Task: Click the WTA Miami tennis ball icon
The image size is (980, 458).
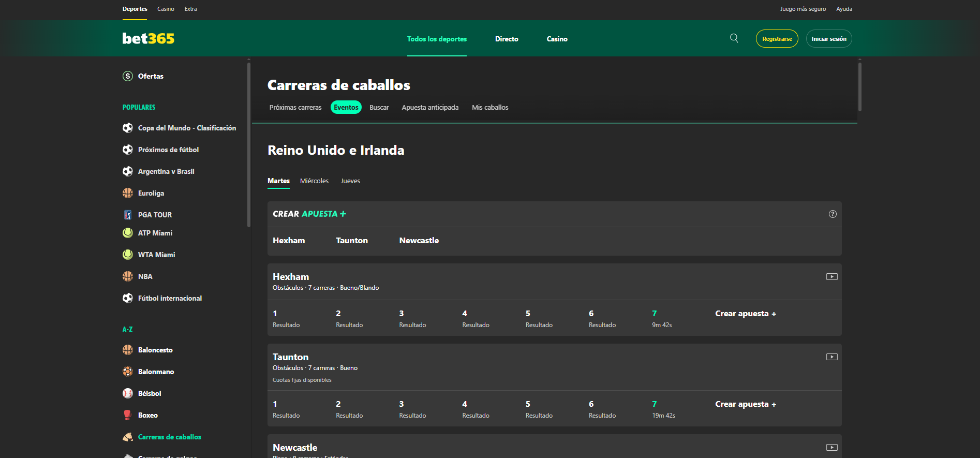Action: [x=128, y=255]
